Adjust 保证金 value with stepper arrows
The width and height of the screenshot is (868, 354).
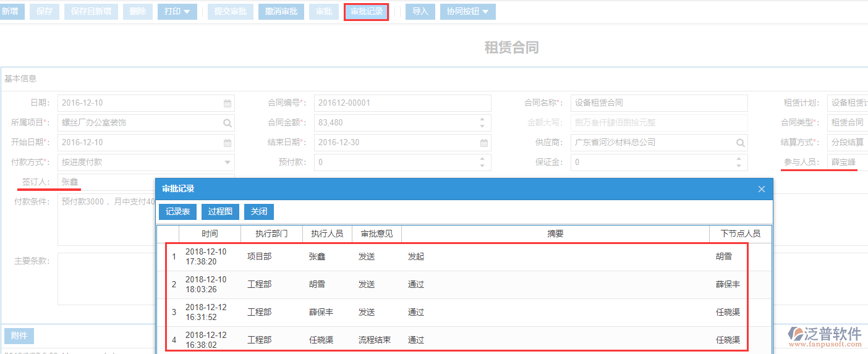(739, 162)
